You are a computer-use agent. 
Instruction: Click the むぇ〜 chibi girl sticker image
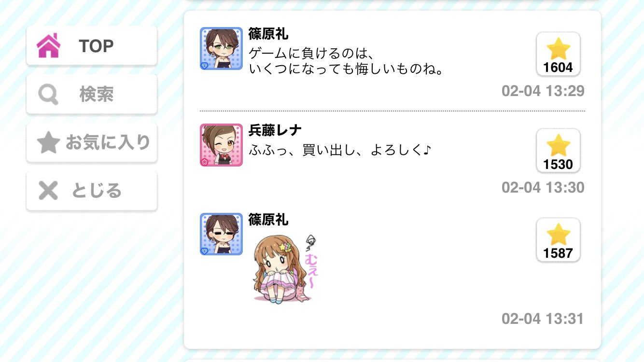(286, 268)
